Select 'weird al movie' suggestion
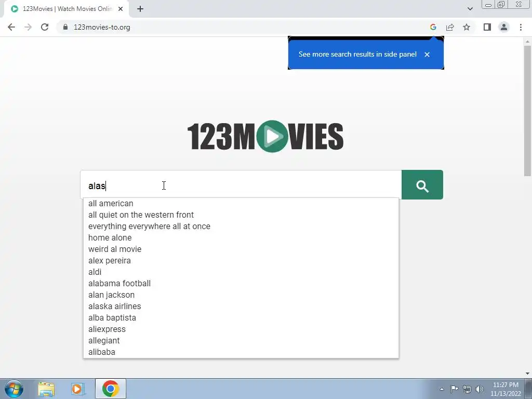The image size is (532, 399). tap(241, 249)
